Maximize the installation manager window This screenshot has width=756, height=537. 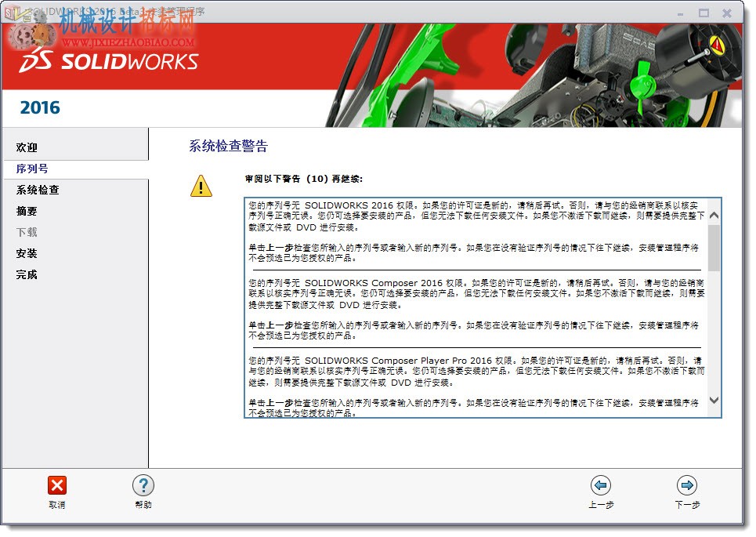[x=704, y=13]
